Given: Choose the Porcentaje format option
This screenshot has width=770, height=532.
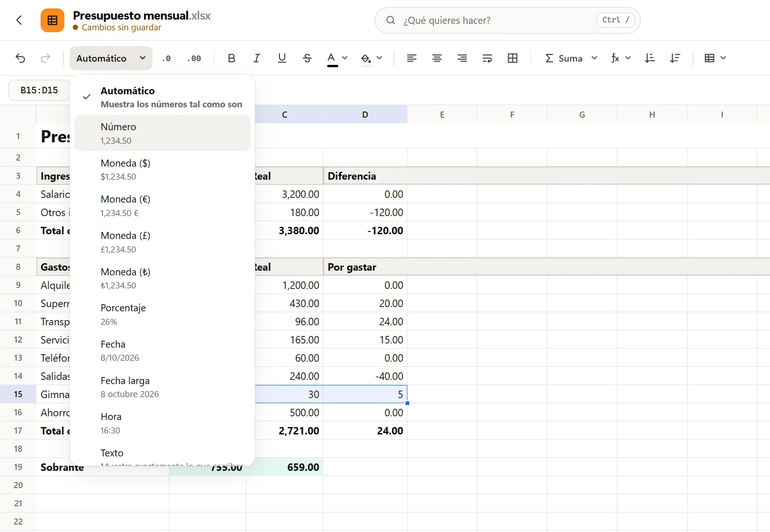Looking at the screenshot, I should [162, 315].
